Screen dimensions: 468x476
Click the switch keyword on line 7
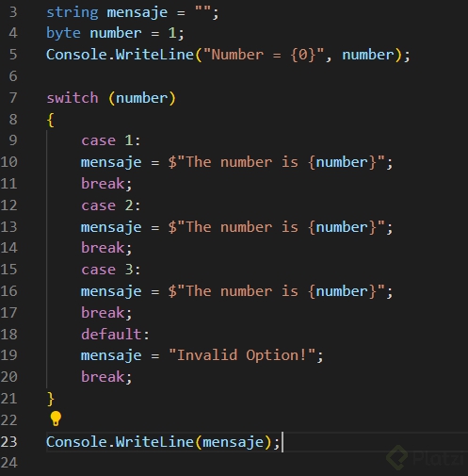click(73, 98)
